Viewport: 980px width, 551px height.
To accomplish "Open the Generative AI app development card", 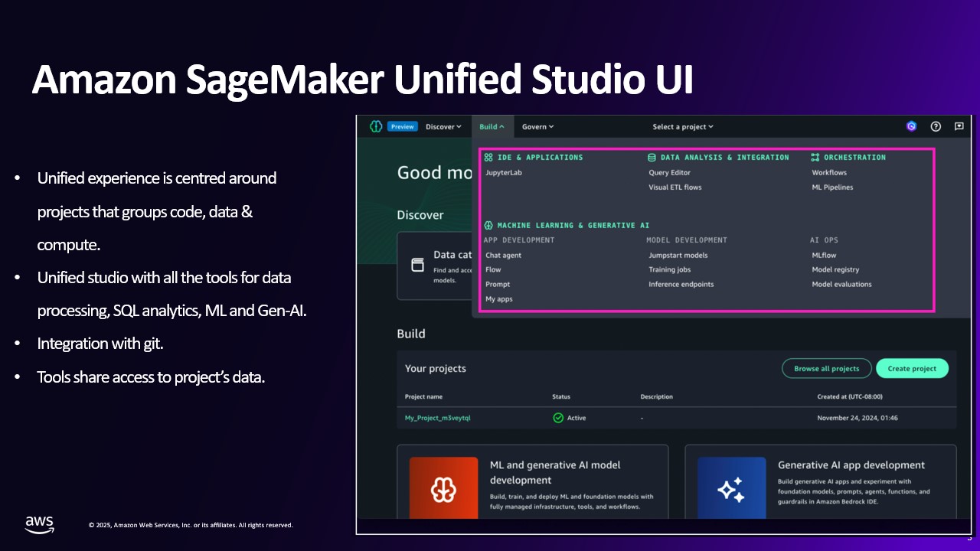I will (821, 484).
